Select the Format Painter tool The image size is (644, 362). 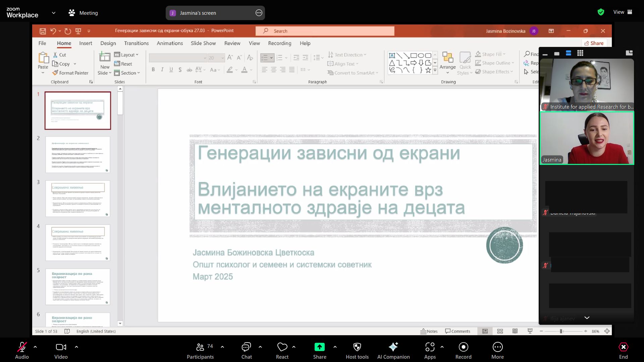[x=70, y=73]
